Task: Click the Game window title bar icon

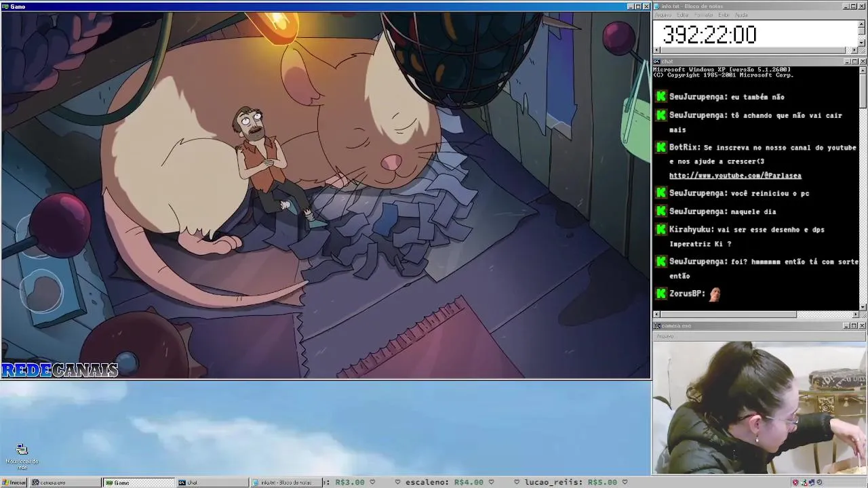Action: 5,6
